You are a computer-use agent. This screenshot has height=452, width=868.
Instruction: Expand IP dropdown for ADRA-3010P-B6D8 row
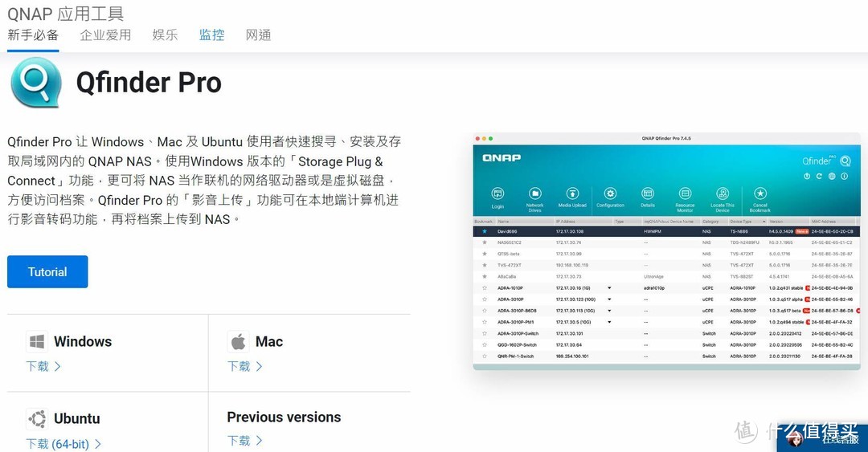609,311
